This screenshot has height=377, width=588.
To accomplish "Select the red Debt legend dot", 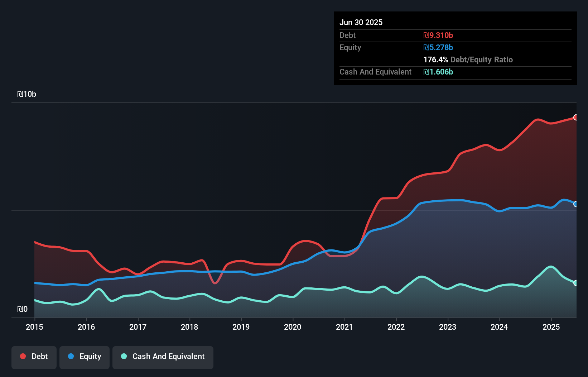I will click(23, 357).
